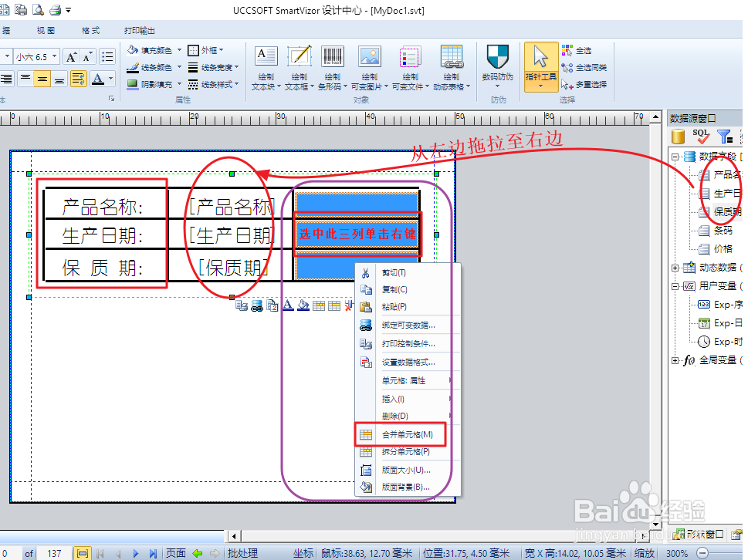748x560 pixels.
Task: Go to the next page with the blue arrow
Action: (x=136, y=553)
